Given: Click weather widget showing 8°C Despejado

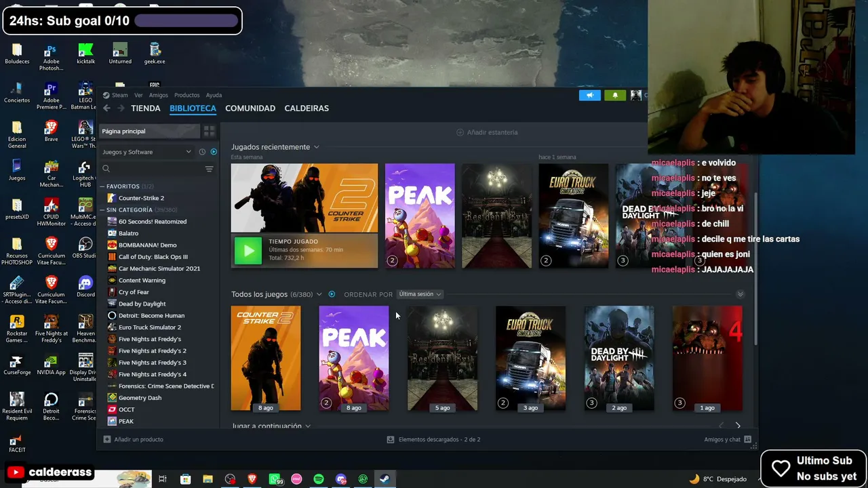Looking at the screenshot, I should point(717,479).
